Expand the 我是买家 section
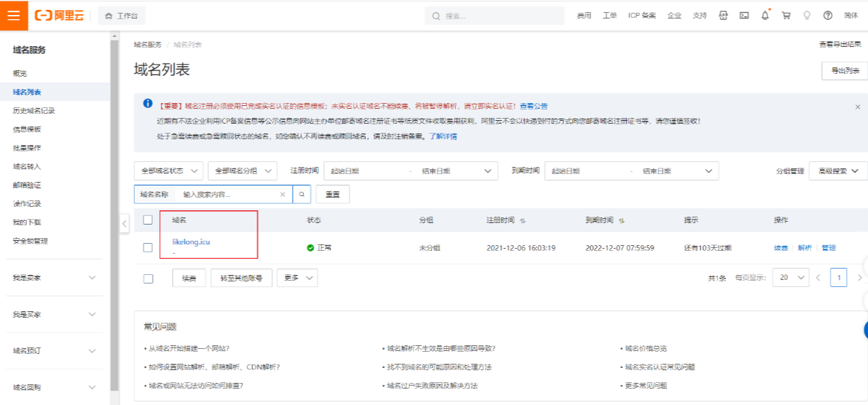This screenshot has height=405, width=868. 55,314
